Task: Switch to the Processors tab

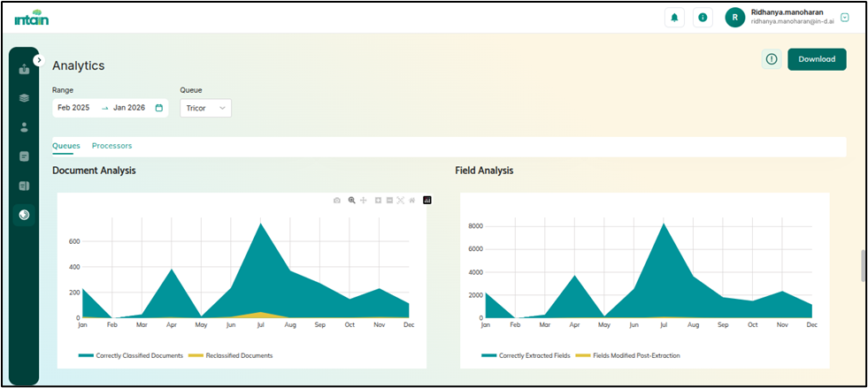Action: pos(111,146)
